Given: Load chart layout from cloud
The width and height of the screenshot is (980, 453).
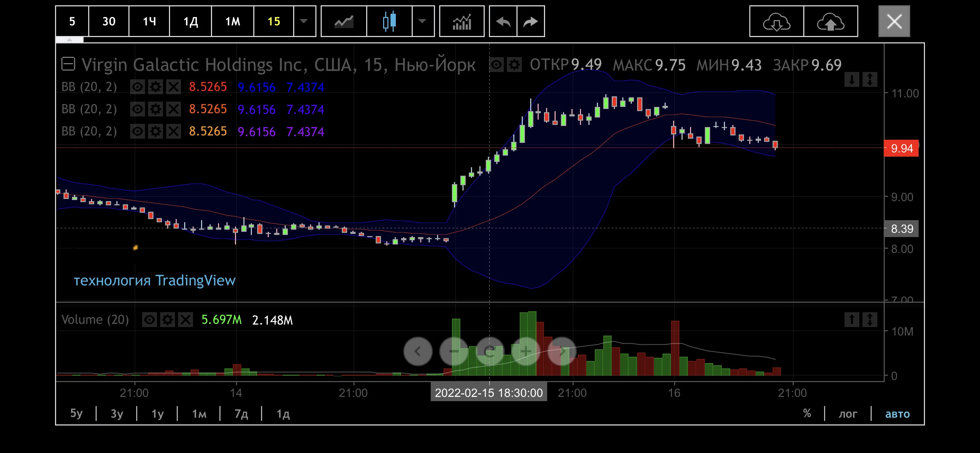Looking at the screenshot, I should (x=776, y=21).
